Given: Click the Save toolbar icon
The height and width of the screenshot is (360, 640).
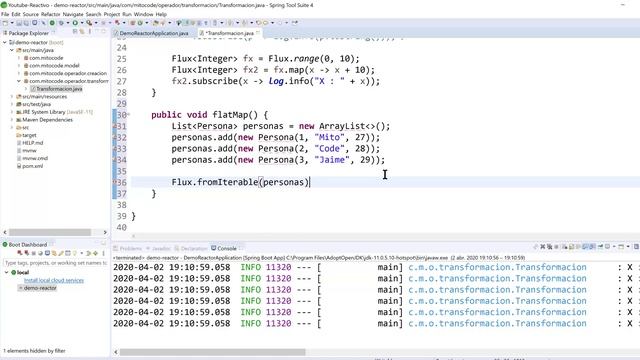Looking at the screenshot, I should tap(19, 23).
